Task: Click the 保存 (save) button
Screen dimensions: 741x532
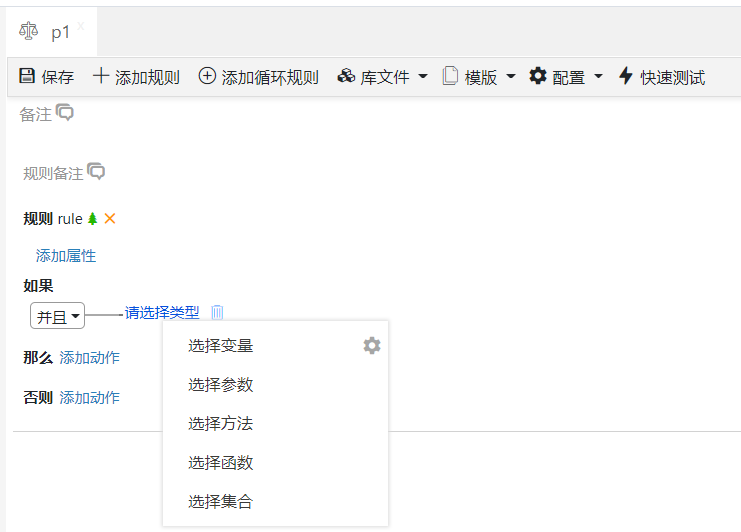Action: coord(46,77)
